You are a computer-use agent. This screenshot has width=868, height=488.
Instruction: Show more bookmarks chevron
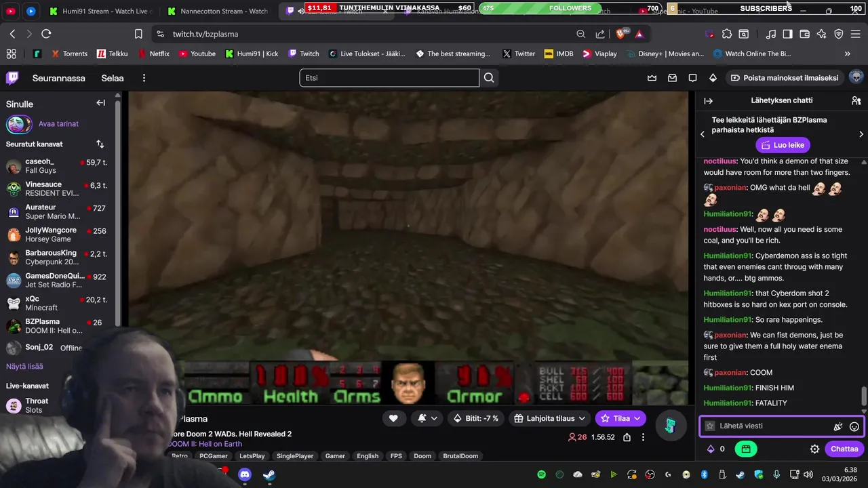click(847, 54)
